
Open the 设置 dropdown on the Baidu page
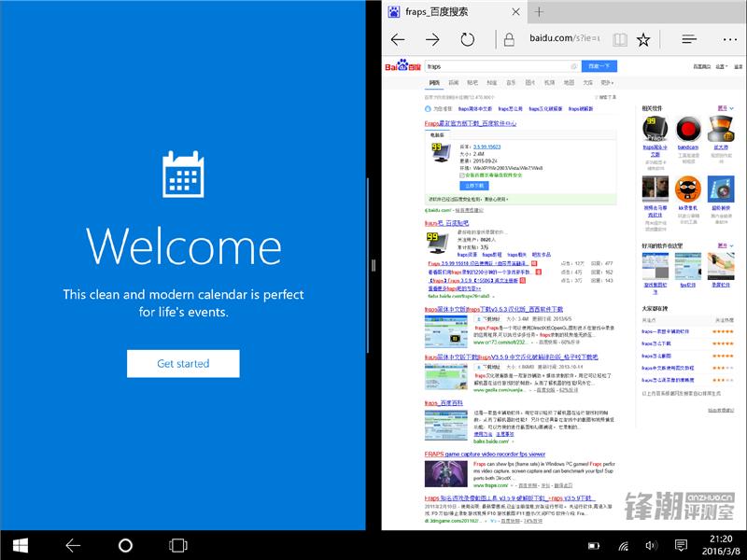722,65
